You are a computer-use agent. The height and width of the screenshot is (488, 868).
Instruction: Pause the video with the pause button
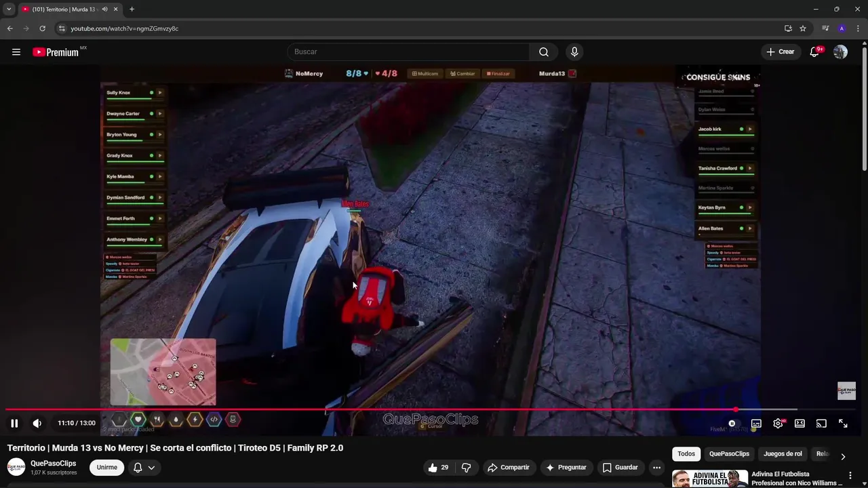pyautogui.click(x=14, y=423)
